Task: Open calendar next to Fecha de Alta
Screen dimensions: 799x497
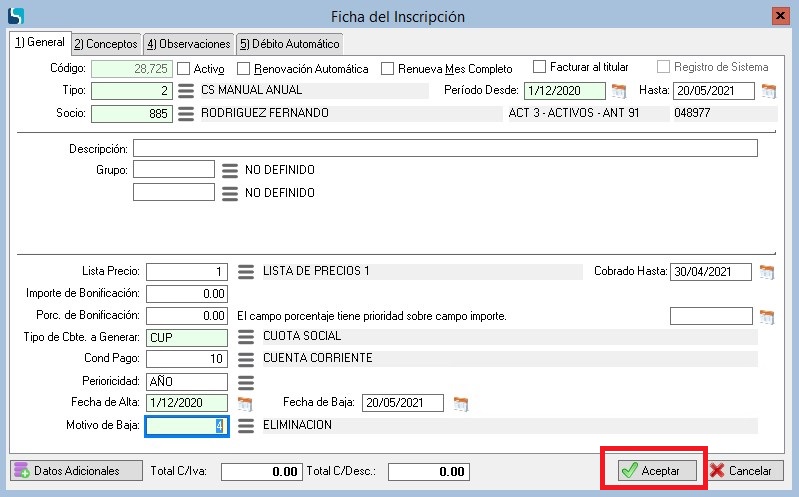Action: [244, 404]
